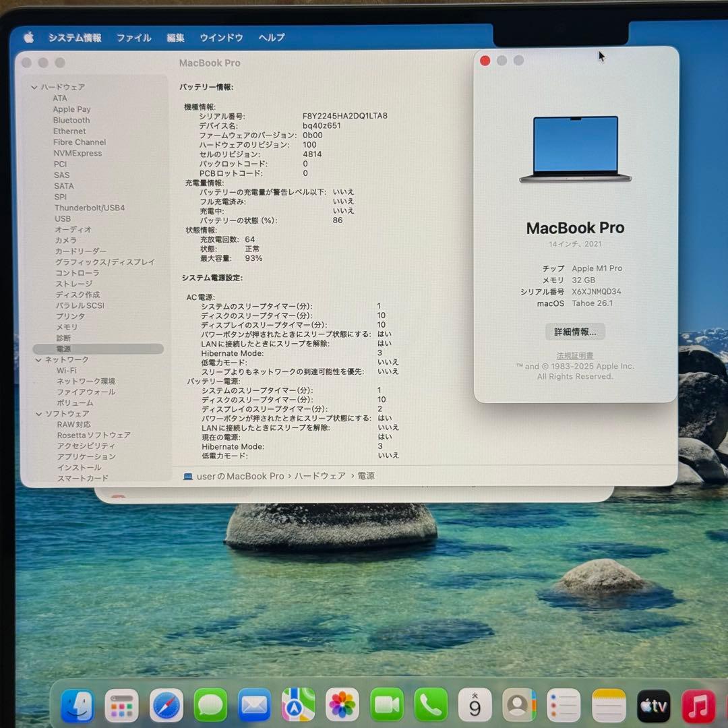Image resolution: width=728 pixels, height=728 pixels.
Task: Select Rosetta ソフトウェア in the sidebar
Action: (93, 435)
